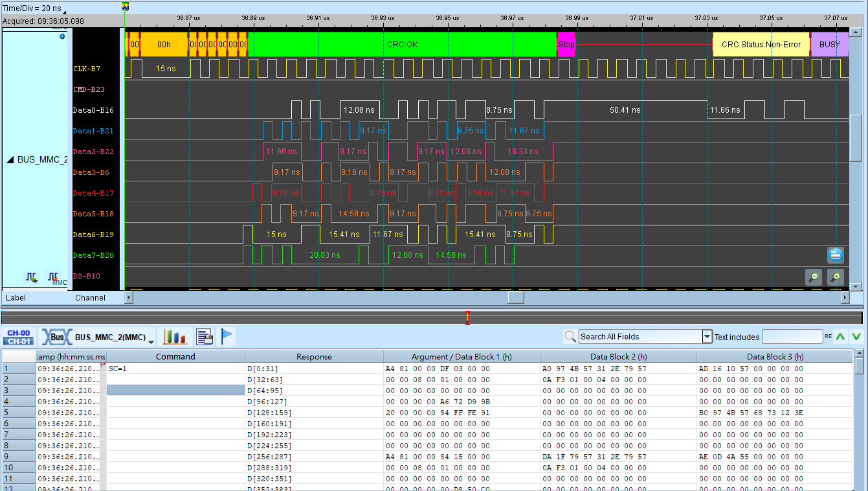Click the Text includes input field
This screenshot has width=868, height=491.
(x=792, y=337)
